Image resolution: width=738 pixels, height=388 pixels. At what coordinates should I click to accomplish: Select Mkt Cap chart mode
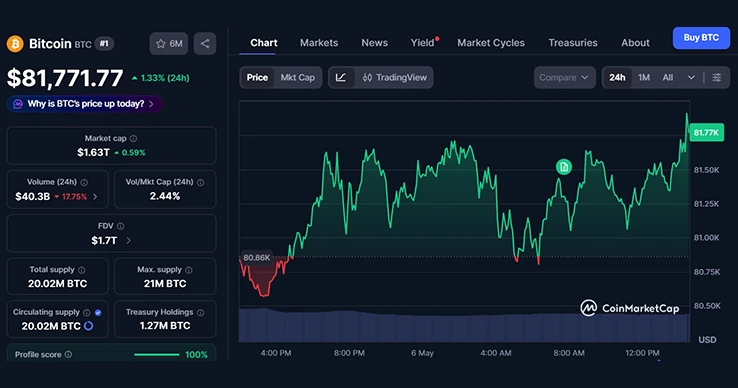[x=297, y=78]
